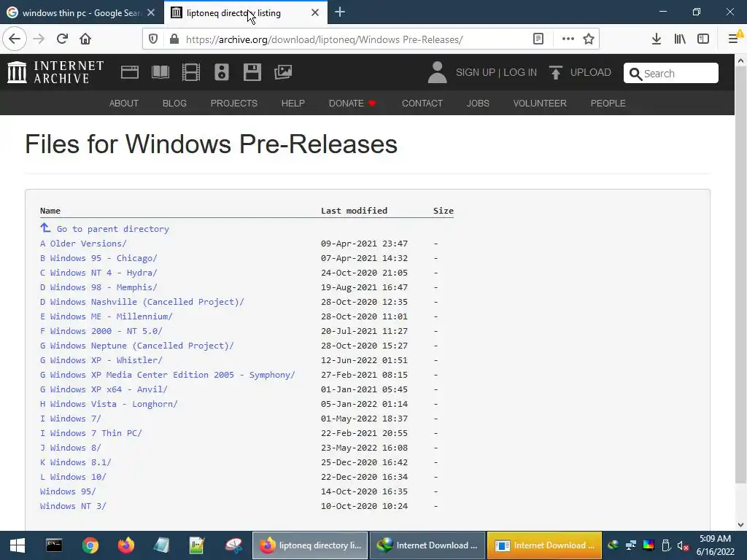Open the Audio speaker icon

222,72
